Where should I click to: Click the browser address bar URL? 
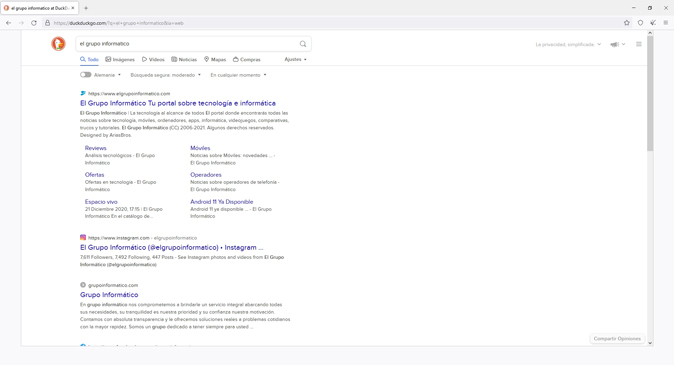119,23
